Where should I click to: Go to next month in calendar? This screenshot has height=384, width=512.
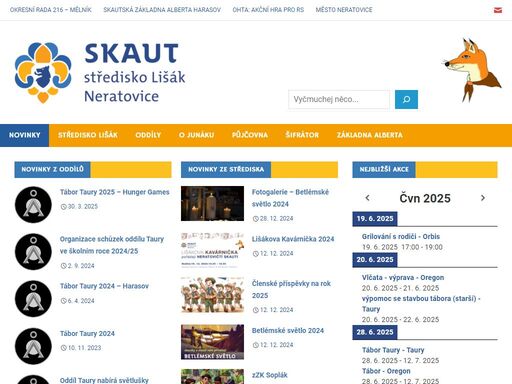click(483, 198)
